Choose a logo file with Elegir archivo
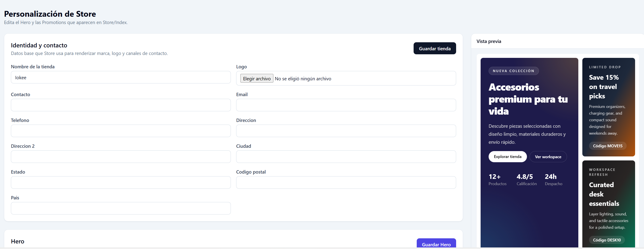The width and height of the screenshot is (644, 249). pyautogui.click(x=256, y=79)
